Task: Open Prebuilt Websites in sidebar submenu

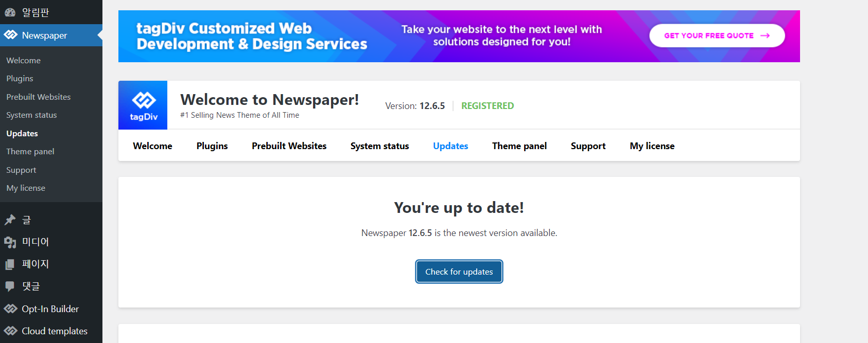Action: pos(39,97)
